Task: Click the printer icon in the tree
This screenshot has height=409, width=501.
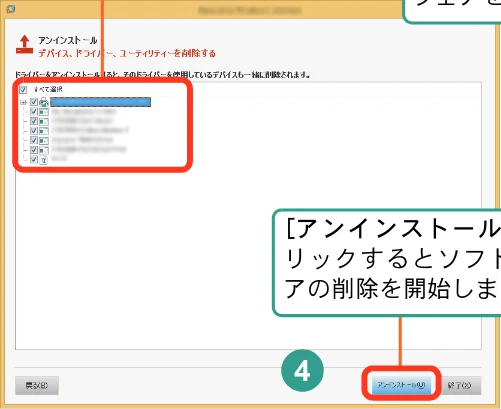Action: pos(44,102)
